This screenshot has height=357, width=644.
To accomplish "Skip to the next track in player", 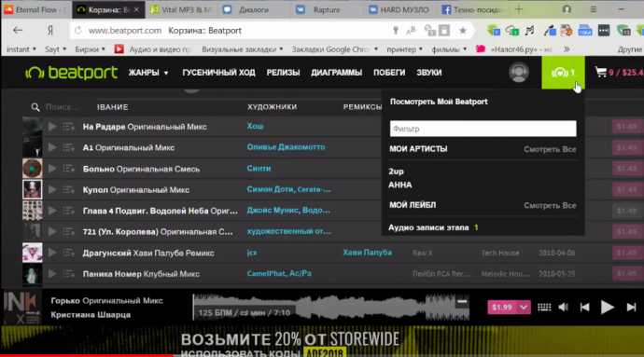I will click(x=631, y=308).
